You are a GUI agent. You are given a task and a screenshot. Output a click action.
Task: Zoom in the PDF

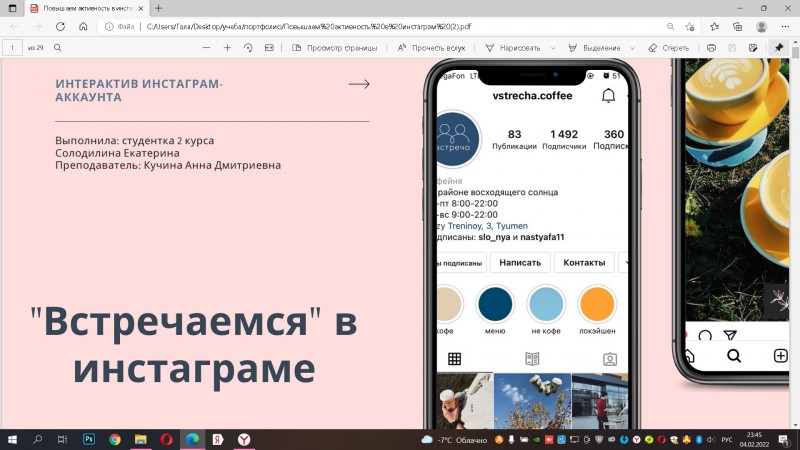(227, 47)
